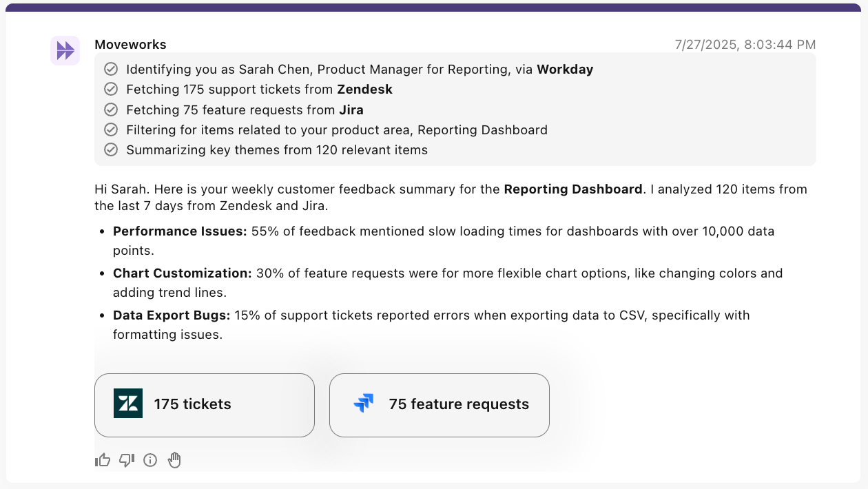Click the checkmark beside Summarizing key themes
This screenshot has height=489, width=868.
(x=110, y=150)
